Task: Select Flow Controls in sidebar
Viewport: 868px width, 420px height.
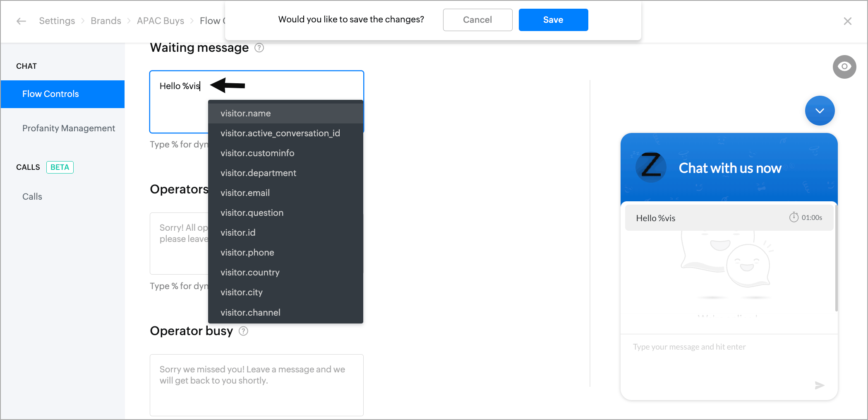Action: point(63,94)
